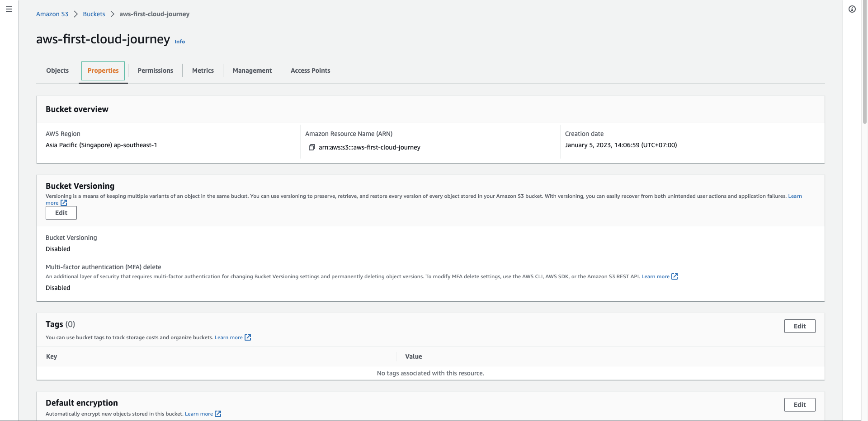Open Learn more link in Tags section
868x421 pixels.
(228, 337)
